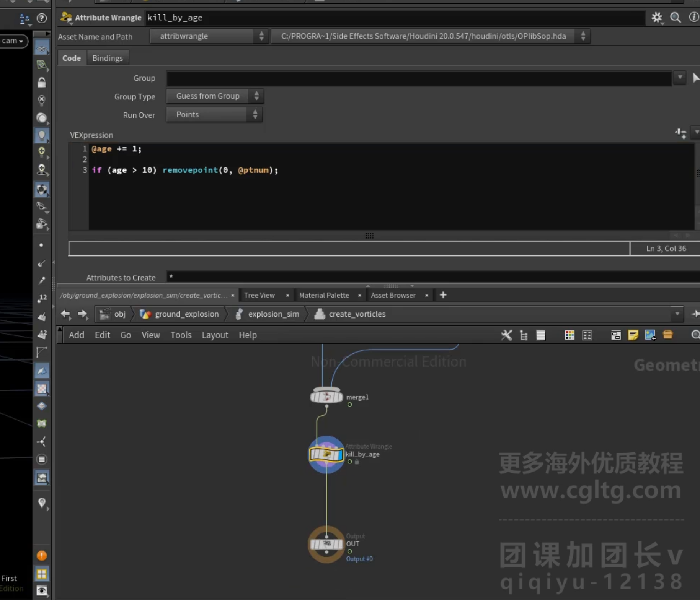The image size is (700, 600).
Task: Open the node info icon
Action: (x=693, y=18)
